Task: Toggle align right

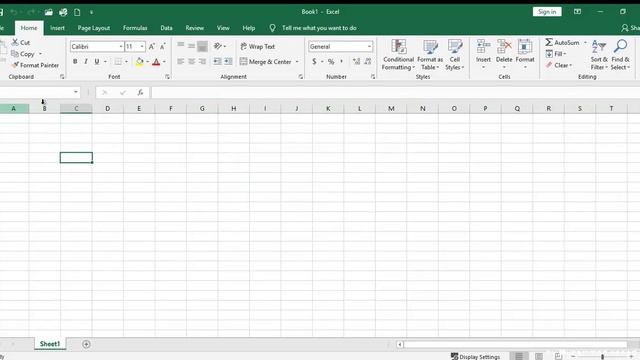Action: pyautogui.click(x=202, y=62)
